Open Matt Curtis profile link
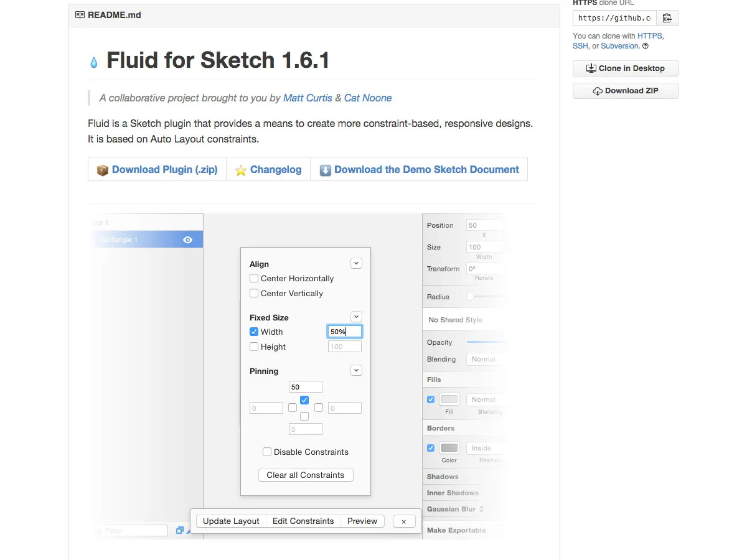This screenshot has height=560, width=747. pyautogui.click(x=308, y=98)
